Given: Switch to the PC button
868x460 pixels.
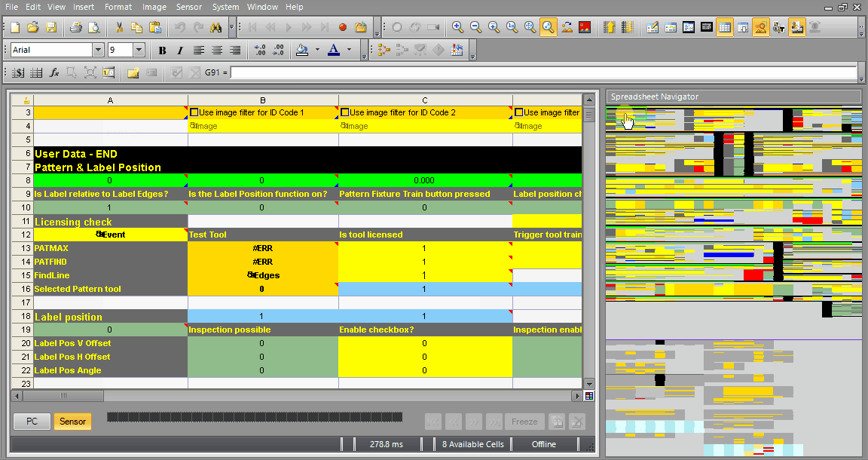Looking at the screenshot, I should pos(32,422).
